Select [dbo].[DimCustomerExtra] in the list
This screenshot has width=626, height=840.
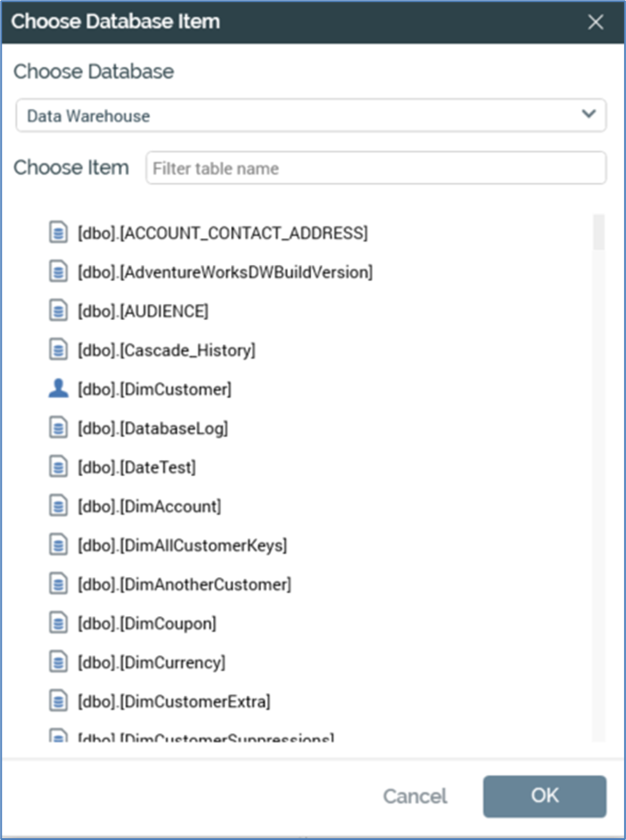pyautogui.click(x=174, y=702)
